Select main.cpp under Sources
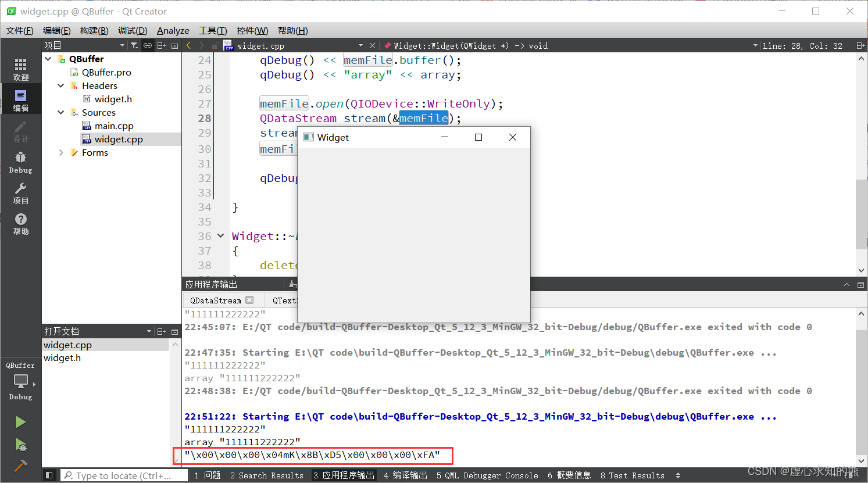868x483 pixels. click(114, 126)
